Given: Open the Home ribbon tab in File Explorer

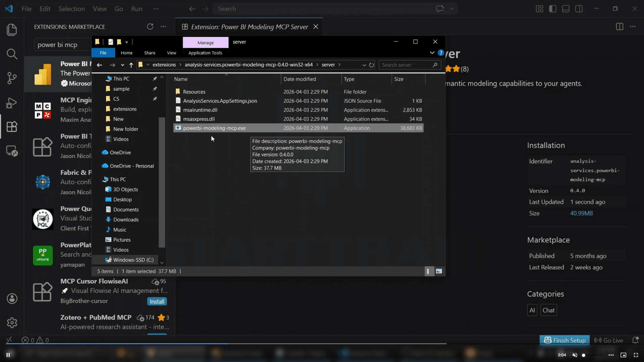Looking at the screenshot, I should point(127,53).
